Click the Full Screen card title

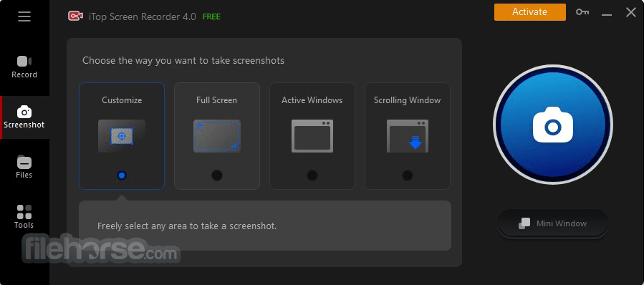216,100
